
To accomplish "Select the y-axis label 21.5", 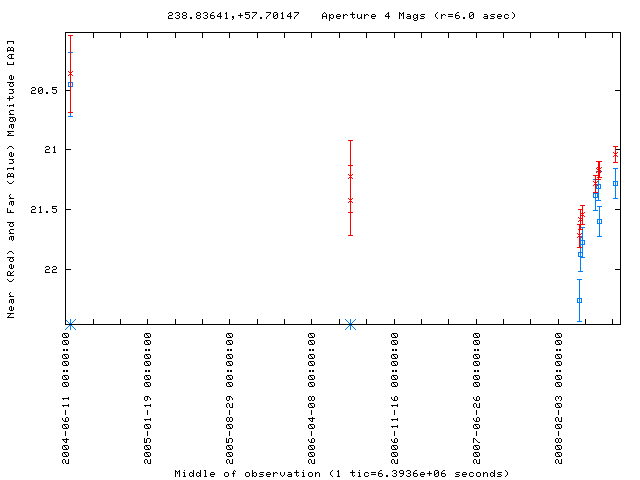I will click(x=44, y=210).
